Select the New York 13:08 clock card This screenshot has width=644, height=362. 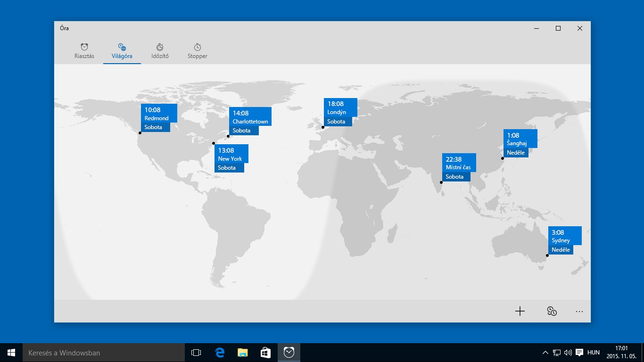coord(231,158)
